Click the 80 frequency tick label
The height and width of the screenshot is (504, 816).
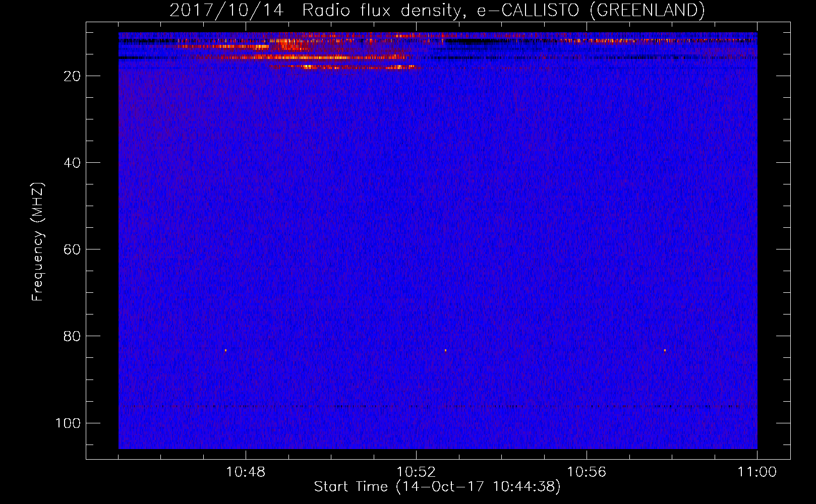[x=72, y=336]
